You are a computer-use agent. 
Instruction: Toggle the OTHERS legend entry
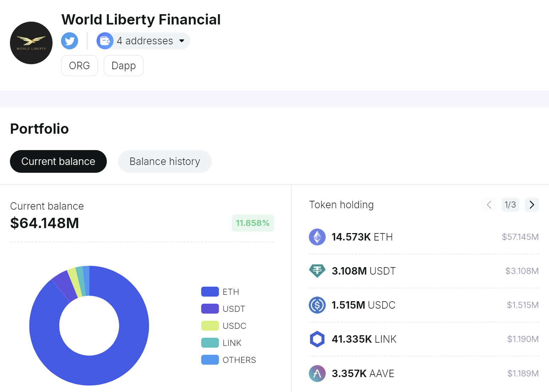[x=228, y=360]
